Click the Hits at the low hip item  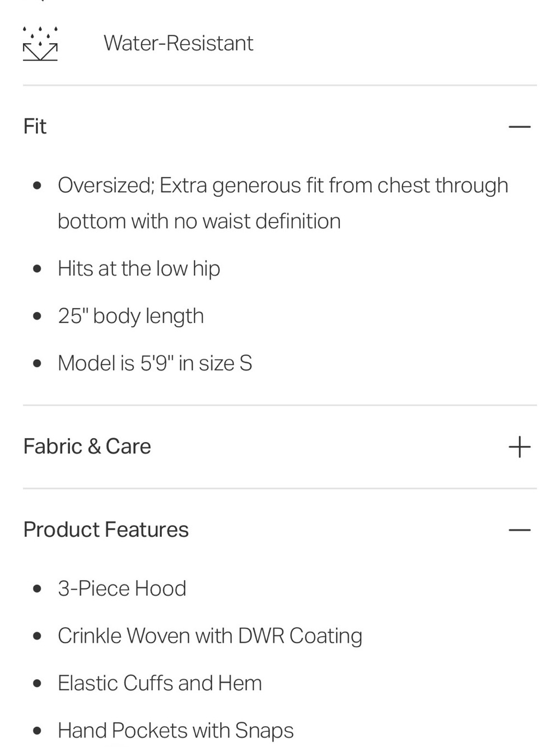coord(139,268)
